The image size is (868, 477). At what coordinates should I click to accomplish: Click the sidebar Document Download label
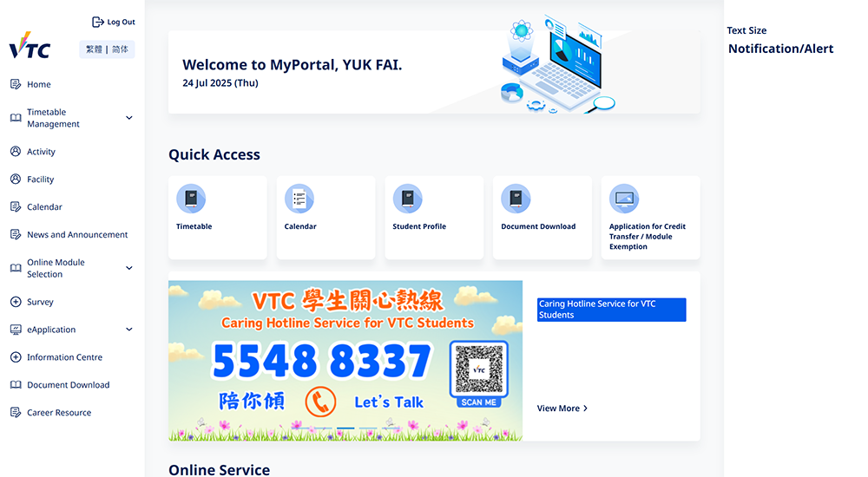pos(68,384)
